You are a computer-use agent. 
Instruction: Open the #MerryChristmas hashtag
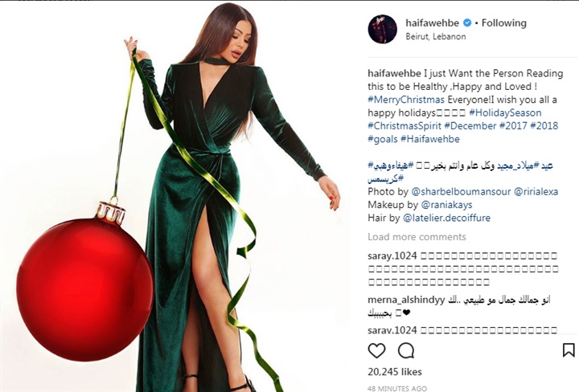pyautogui.click(x=406, y=100)
